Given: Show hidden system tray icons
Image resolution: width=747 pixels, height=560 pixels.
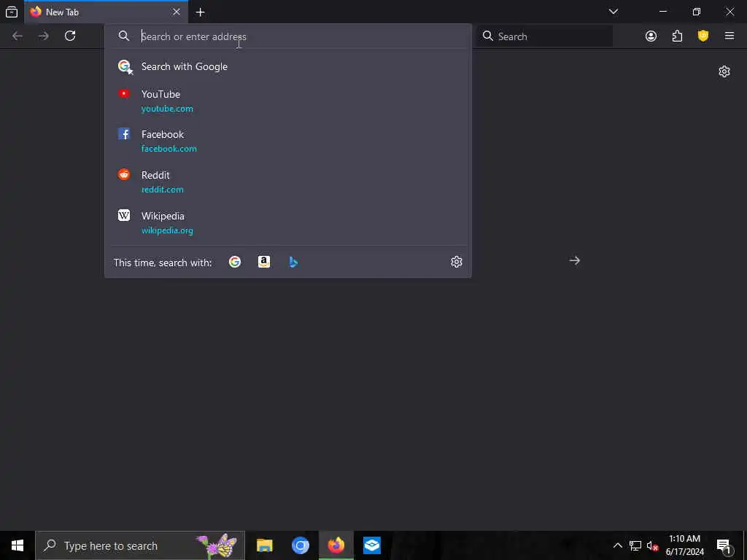Looking at the screenshot, I should point(617,545).
